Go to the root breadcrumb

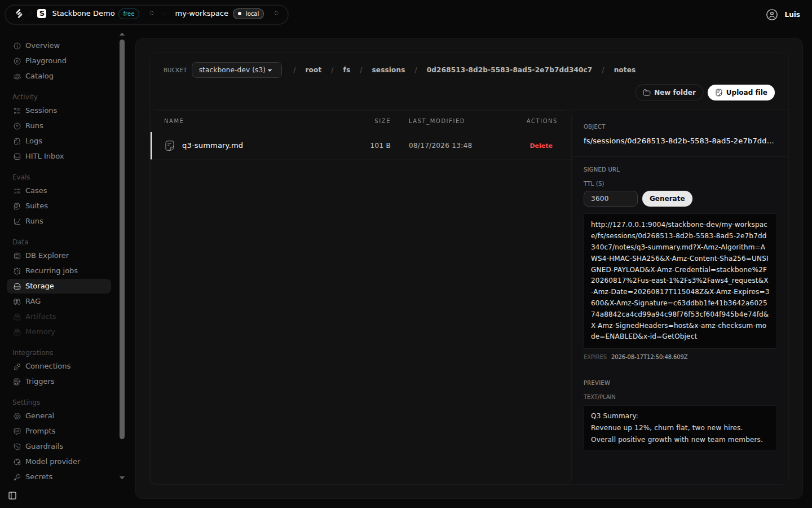314,70
